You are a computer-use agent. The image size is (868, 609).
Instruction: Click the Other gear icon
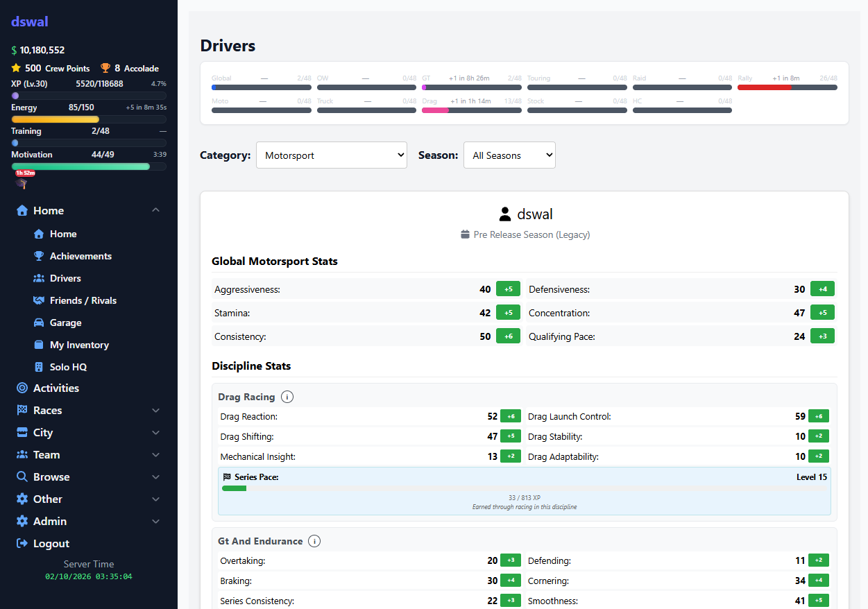pos(22,499)
